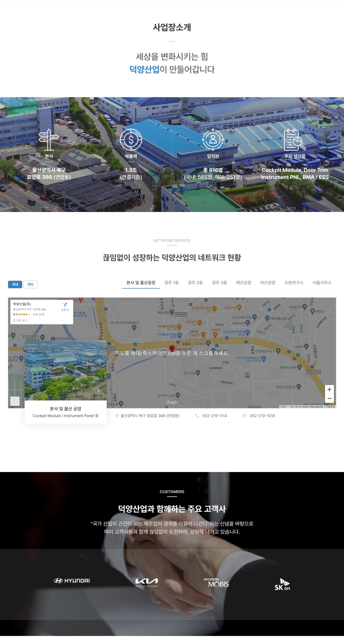Open the '리뷰 23개' reviews link
The width and height of the screenshot is (344, 644).
(39, 314)
